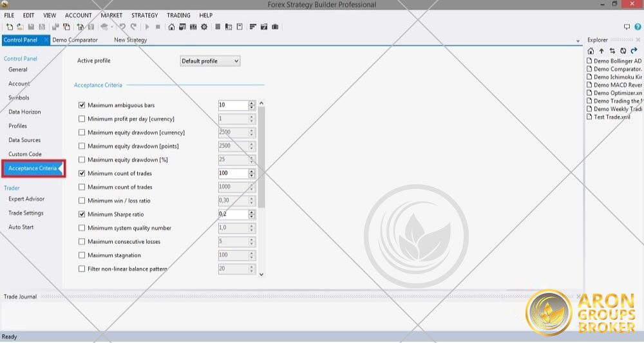The height and width of the screenshot is (343, 644).
Task: Uncheck Minimum count of trades checkbox
Action: [x=82, y=173]
